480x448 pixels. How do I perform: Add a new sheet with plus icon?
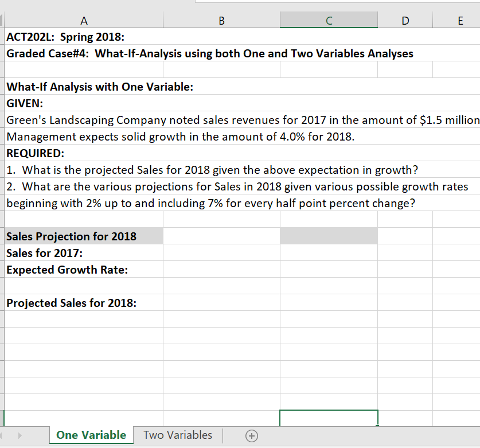[x=252, y=435]
